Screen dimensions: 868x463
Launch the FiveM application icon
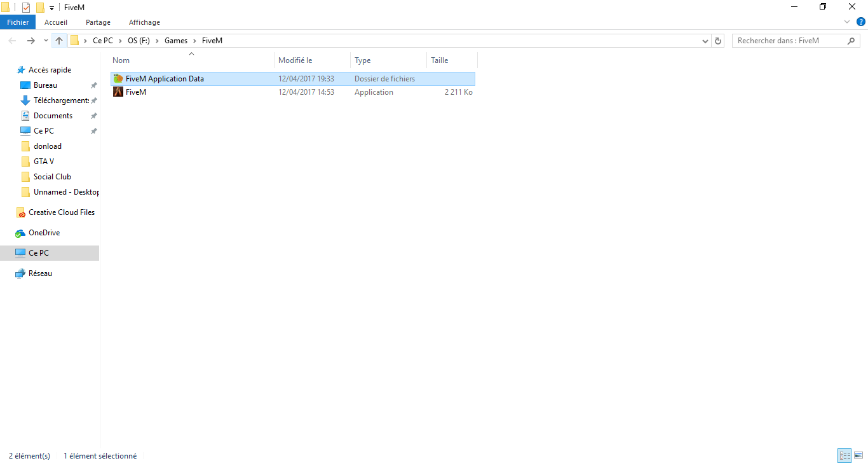click(x=118, y=92)
